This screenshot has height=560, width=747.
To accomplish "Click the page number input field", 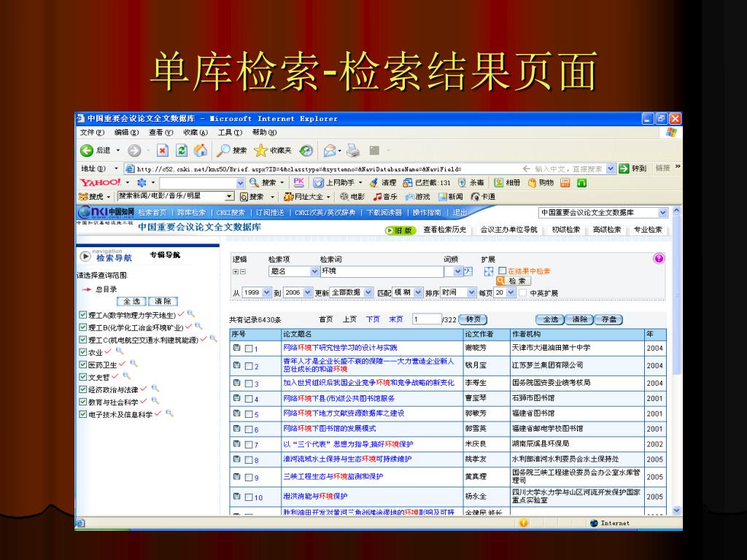I will [425, 319].
